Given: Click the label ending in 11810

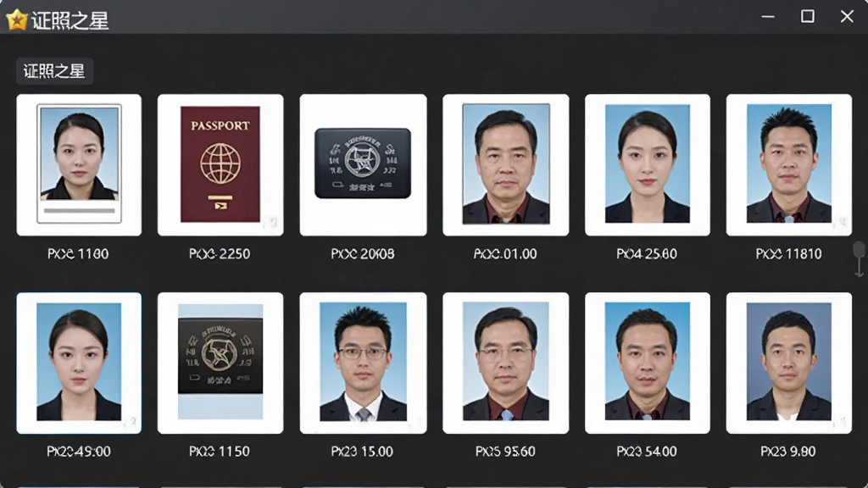Looking at the screenshot, I should coord(789,254).
